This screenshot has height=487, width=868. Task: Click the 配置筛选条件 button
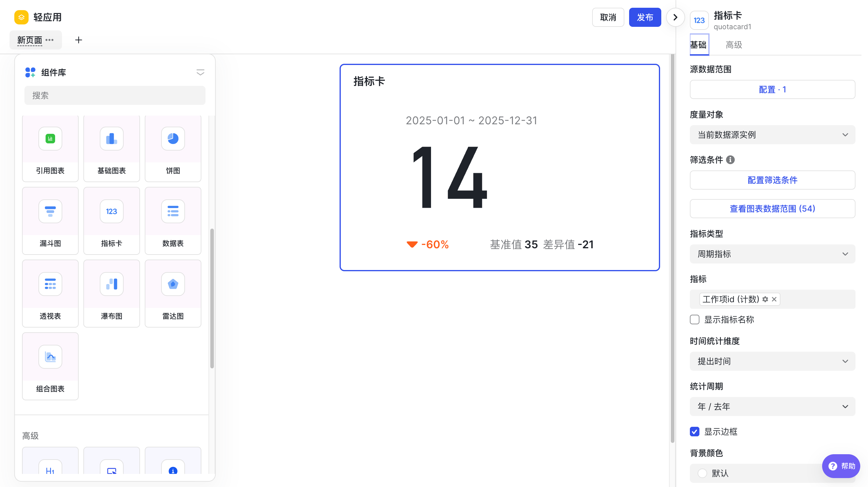pos(772,180)
